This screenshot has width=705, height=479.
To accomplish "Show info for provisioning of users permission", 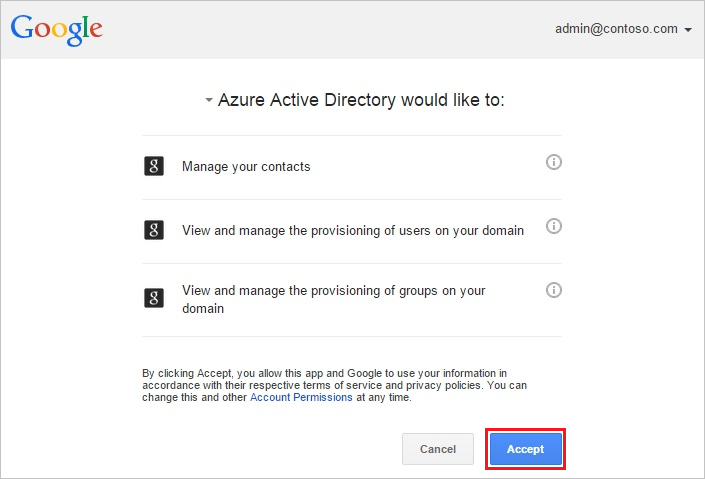I will 553,226.
